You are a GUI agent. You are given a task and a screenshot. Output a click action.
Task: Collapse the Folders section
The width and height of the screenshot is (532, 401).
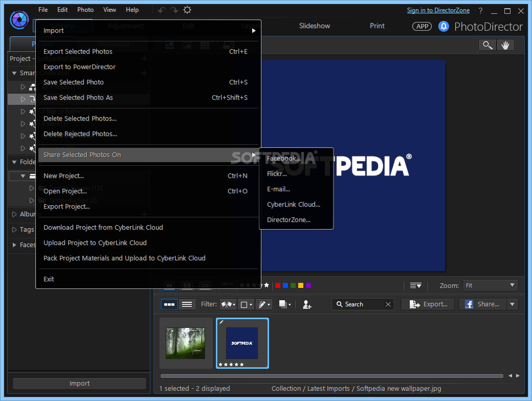(14, 162)
